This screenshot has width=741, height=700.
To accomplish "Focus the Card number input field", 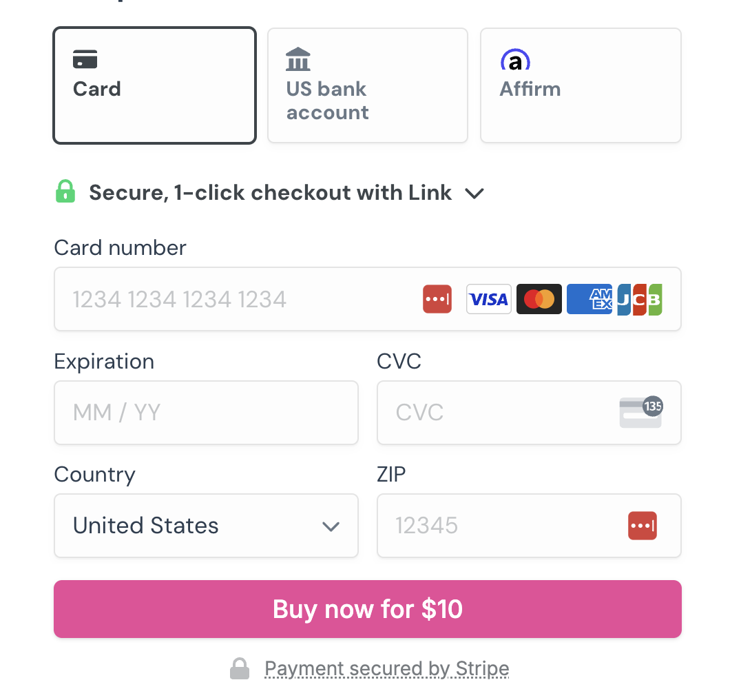I will [368, 299].
